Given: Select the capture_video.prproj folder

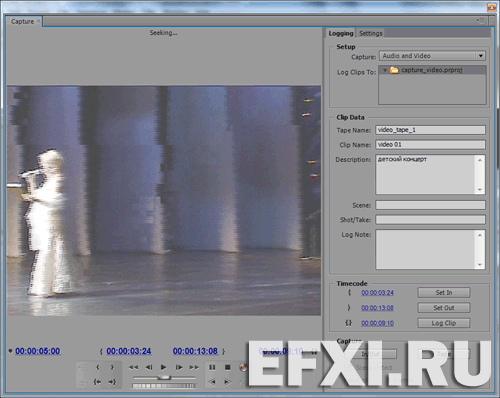Looking at the screenshot, I should (432, 70).
